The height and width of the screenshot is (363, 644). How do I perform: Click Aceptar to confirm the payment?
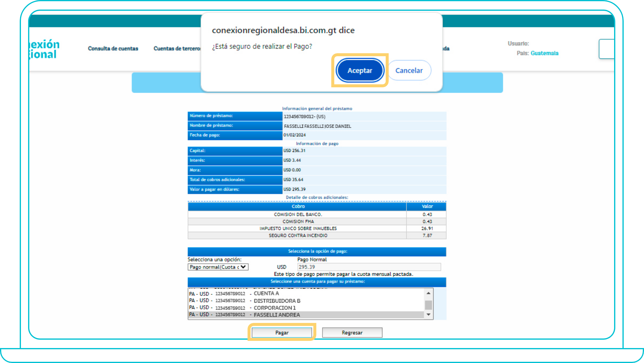(x=360, y=71)
